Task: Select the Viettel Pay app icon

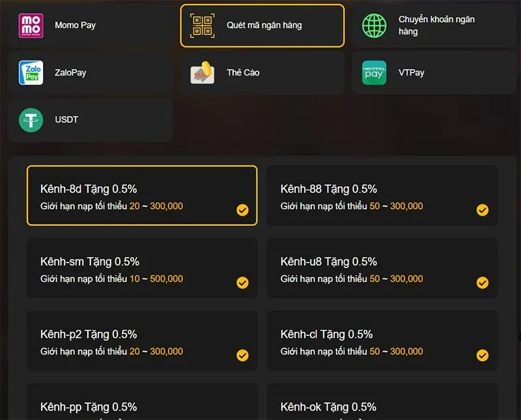Action: [374, 72]
